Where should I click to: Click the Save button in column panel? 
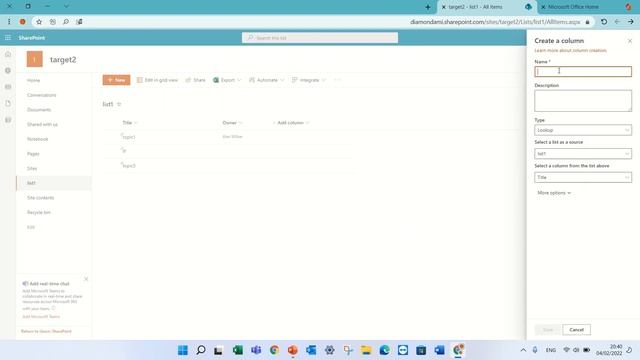pyautogui.click(x=548, y=329)
